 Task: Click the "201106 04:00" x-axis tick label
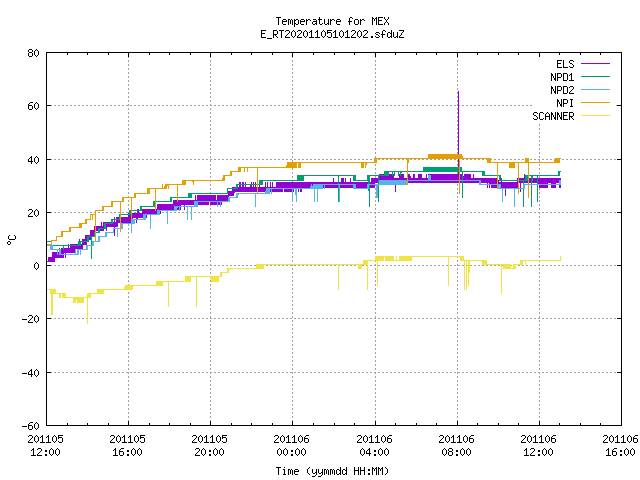374,446
